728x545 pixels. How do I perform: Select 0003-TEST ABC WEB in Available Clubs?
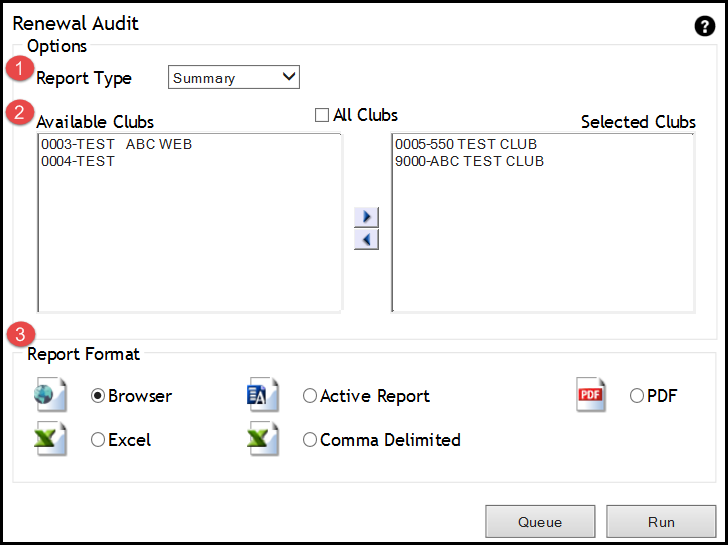116,145
